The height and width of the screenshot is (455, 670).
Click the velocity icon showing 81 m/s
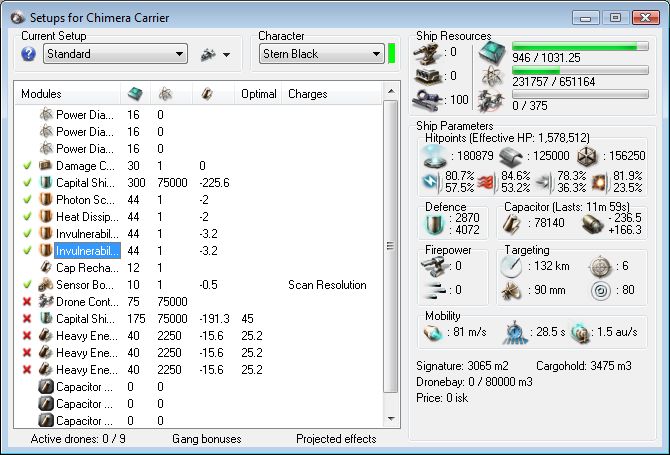pyautogui.click(x=433, y=332)
